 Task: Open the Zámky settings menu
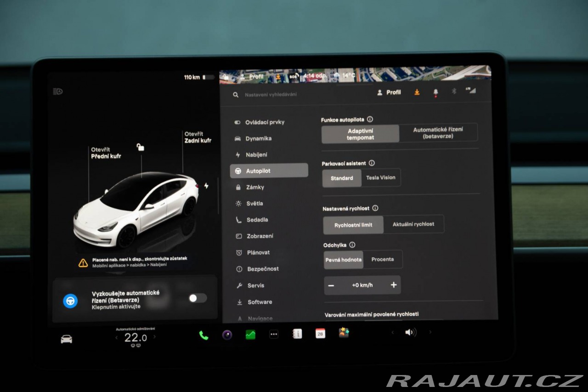255,187
